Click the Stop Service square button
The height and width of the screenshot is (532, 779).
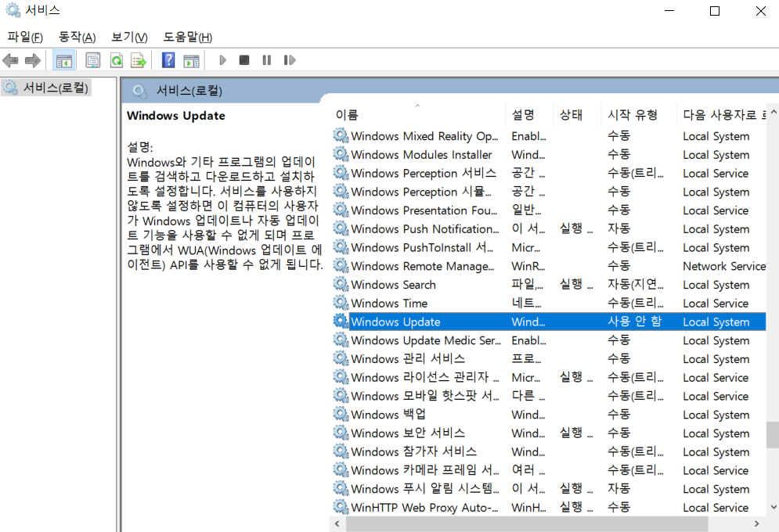(x=244, y=60)
